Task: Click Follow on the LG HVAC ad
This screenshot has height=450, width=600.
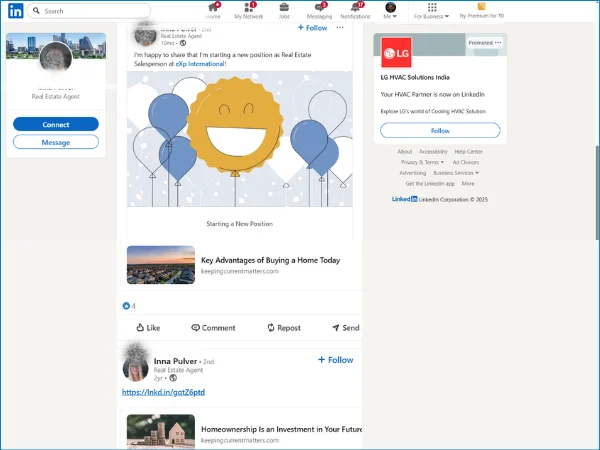Action: coord(440,130)
